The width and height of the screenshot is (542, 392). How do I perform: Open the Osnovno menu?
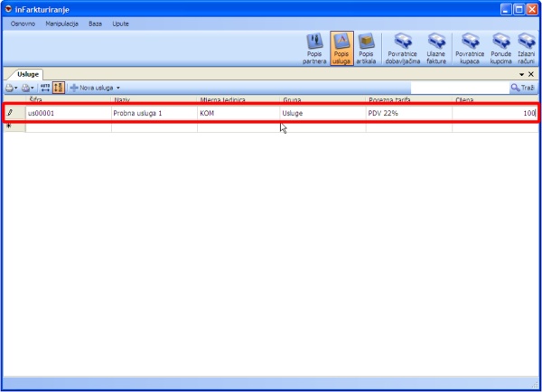(23, 22)
